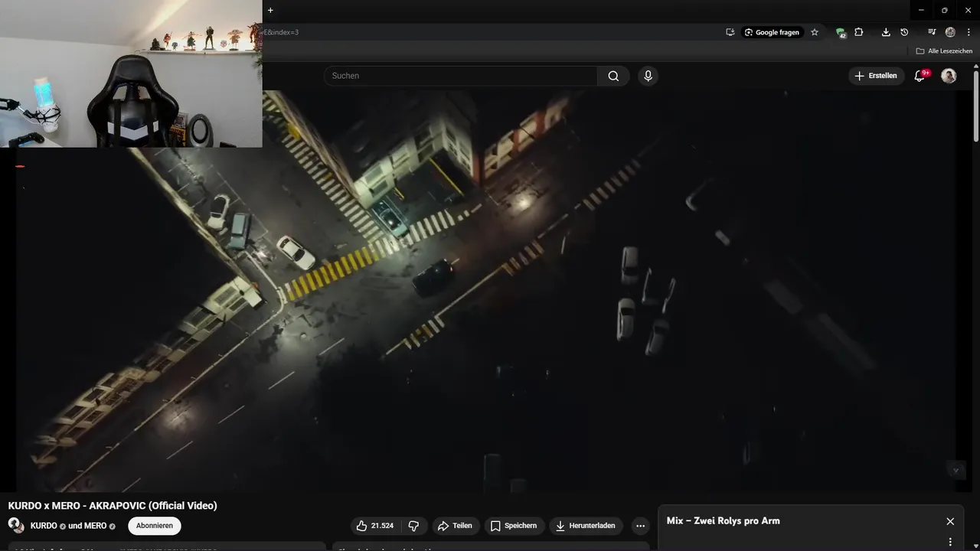Dislike the video with thumbs-down

coord(413,526)
